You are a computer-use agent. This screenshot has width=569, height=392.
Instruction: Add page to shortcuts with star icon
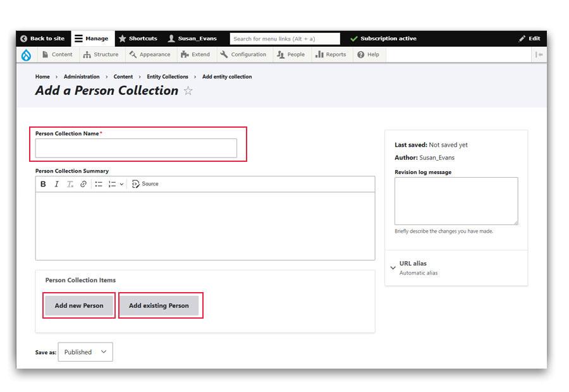click(188, 91)
